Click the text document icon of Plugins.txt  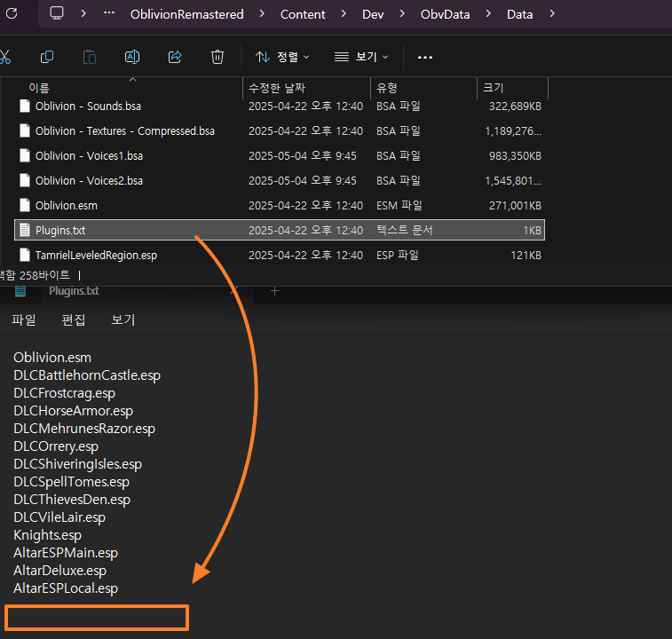point(25,230)
